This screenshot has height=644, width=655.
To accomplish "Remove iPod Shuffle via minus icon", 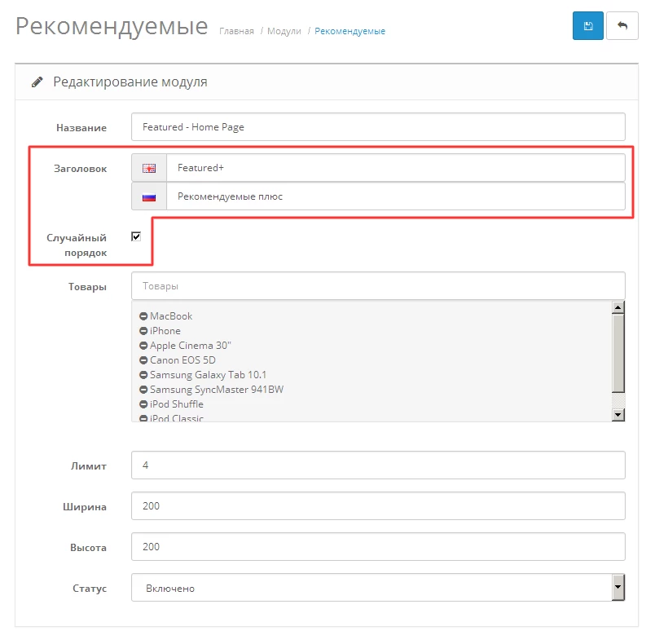I will point(143,404).
